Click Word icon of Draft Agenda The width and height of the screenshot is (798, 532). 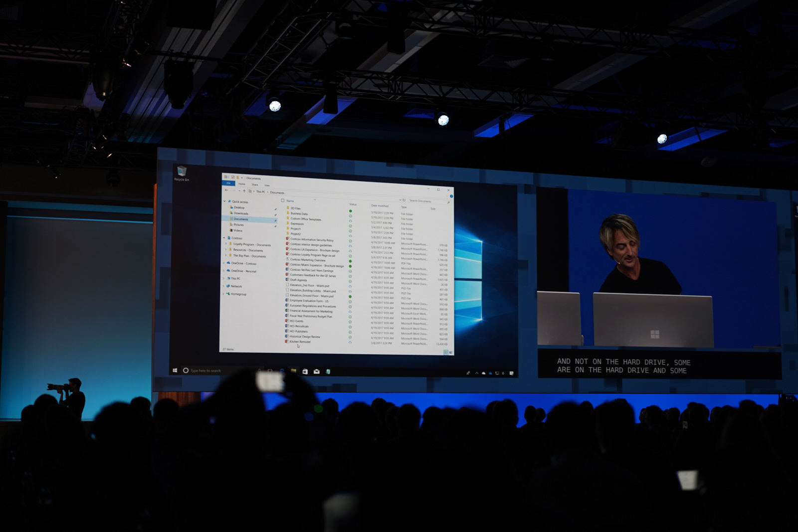287,280
